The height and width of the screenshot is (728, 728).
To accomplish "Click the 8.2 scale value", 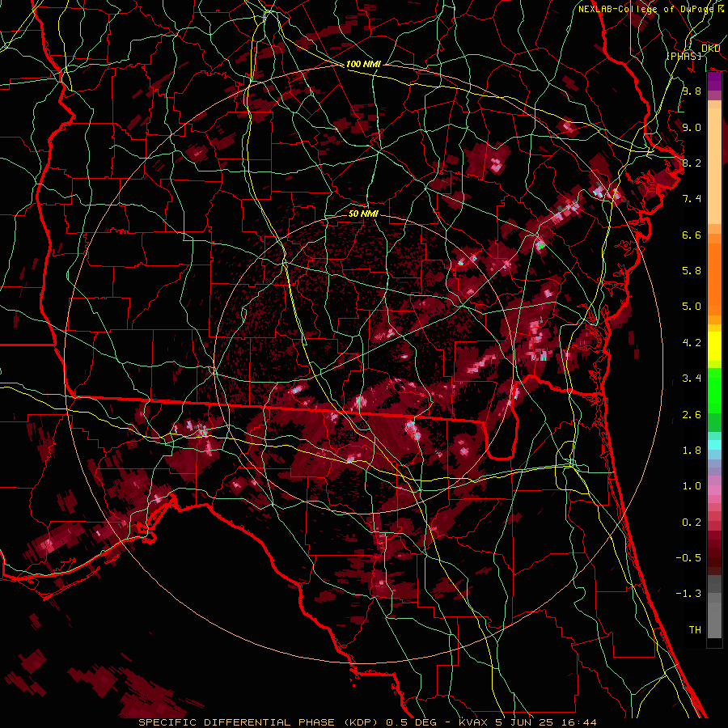I will coord(692,163).
